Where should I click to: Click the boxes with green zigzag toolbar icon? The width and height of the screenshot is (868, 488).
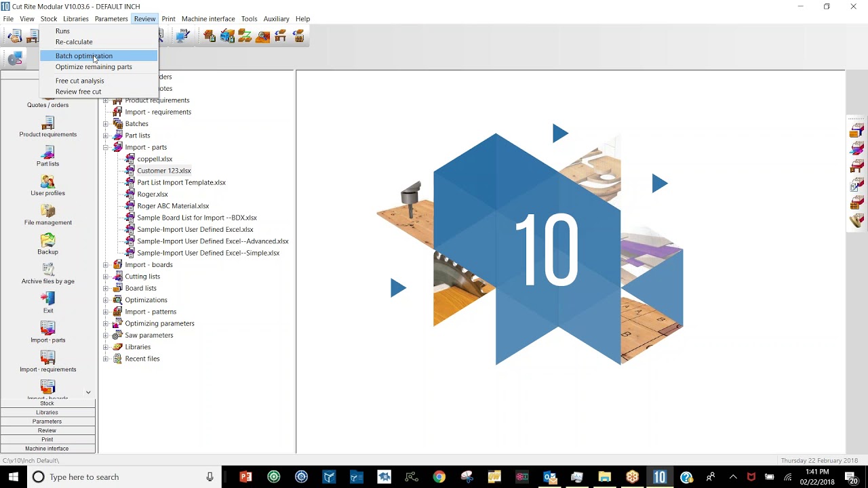pyautogui.click(x=245, y=37)
